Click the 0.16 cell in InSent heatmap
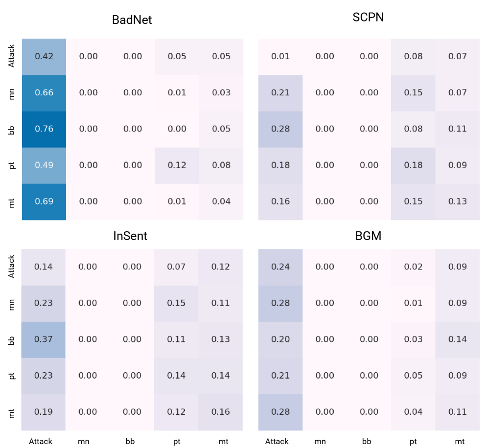This screenshot has height=448, width=488. (x=221, y=412)
